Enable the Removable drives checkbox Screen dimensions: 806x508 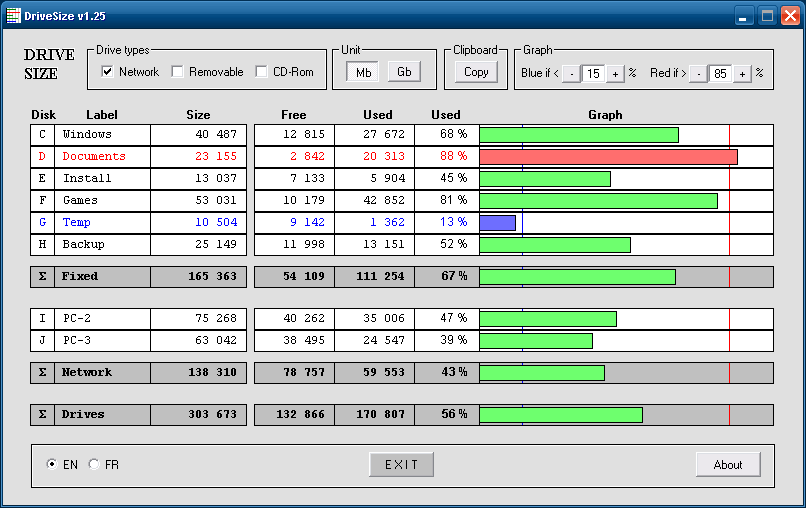[177, 71]
